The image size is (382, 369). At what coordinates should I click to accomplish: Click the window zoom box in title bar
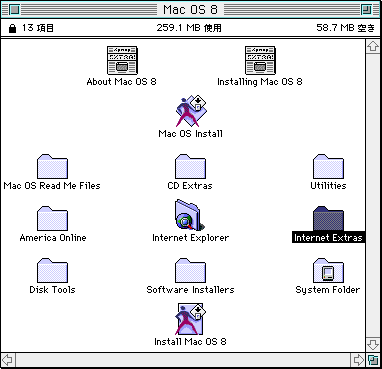pyautogui.click(x=367, y=10)
